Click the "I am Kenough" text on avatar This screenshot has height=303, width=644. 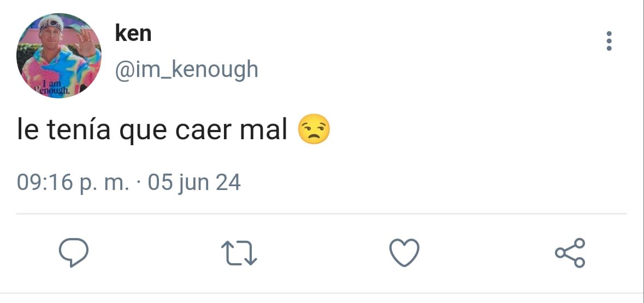click(x=52, y=88)
